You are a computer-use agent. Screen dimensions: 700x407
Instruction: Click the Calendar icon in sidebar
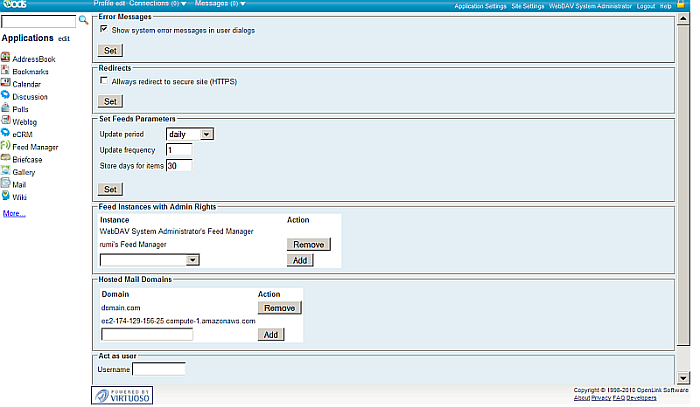pos(6,84)
